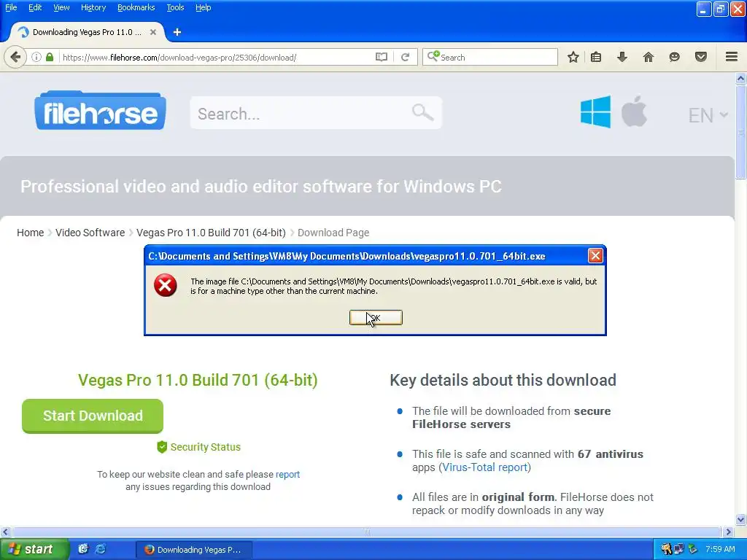Click the red error icon in dialog
Screen dimensions: 747x560
pos(166,285)
